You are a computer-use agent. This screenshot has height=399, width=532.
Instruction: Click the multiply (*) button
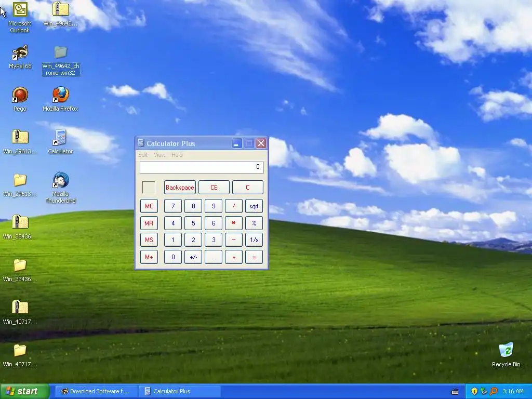pyautogui.click(x=234, y=223)
